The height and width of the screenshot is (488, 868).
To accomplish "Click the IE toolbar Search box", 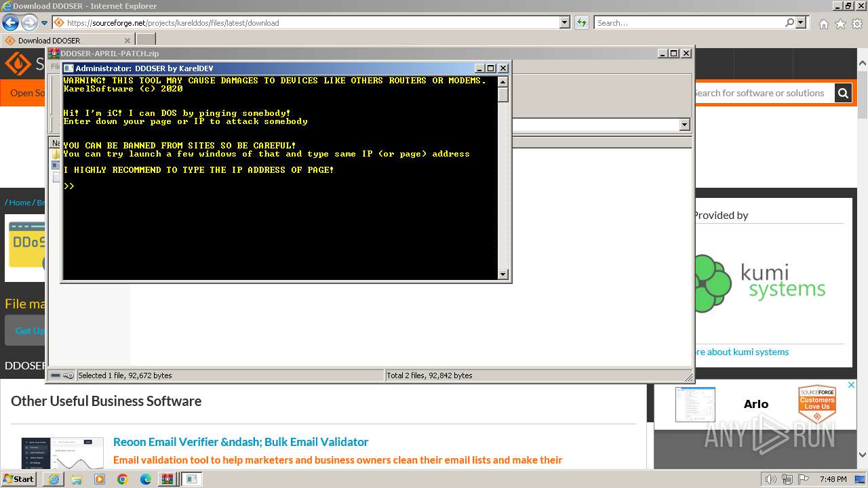I will (x=688, y=22).
